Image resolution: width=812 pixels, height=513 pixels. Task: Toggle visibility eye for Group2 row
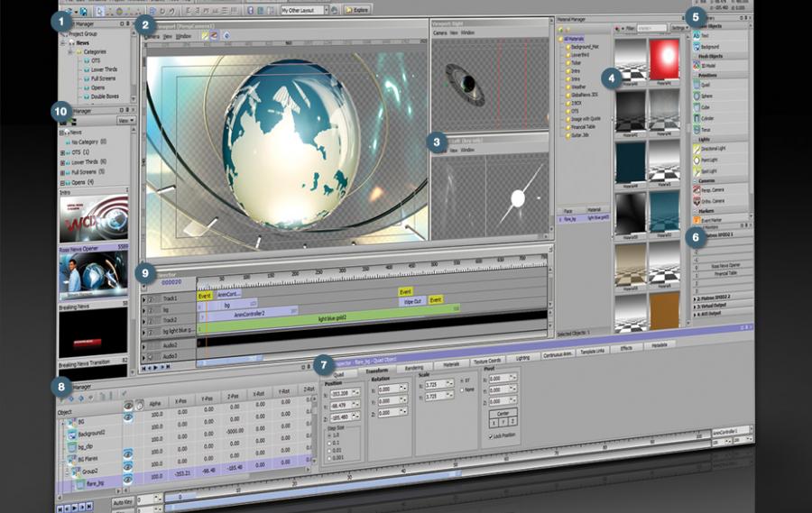click(127, 466)
